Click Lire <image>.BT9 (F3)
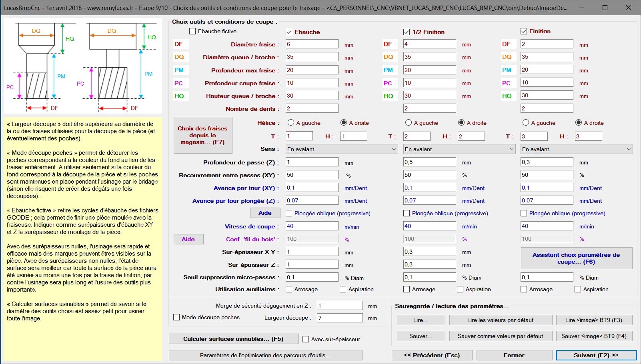Screen dimensions: 641x364 (x=594, y=320)
